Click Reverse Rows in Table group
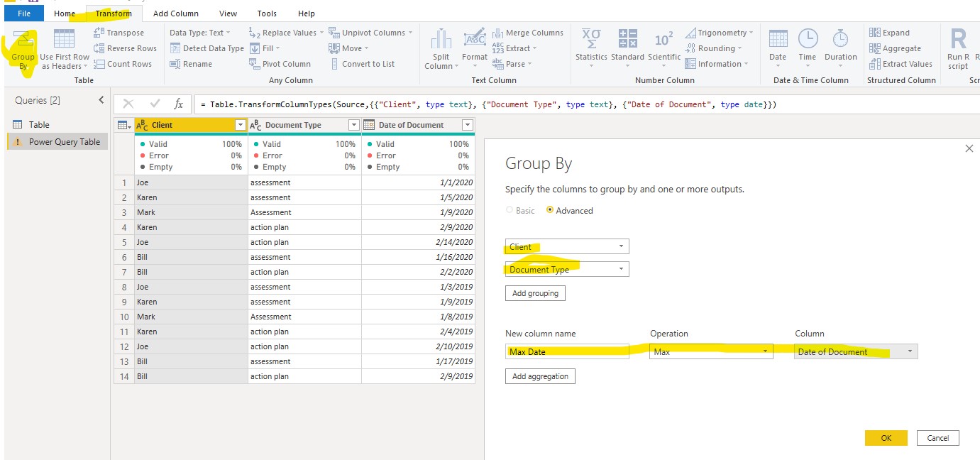Screen dimensions: 980x460 coord(125,48)
